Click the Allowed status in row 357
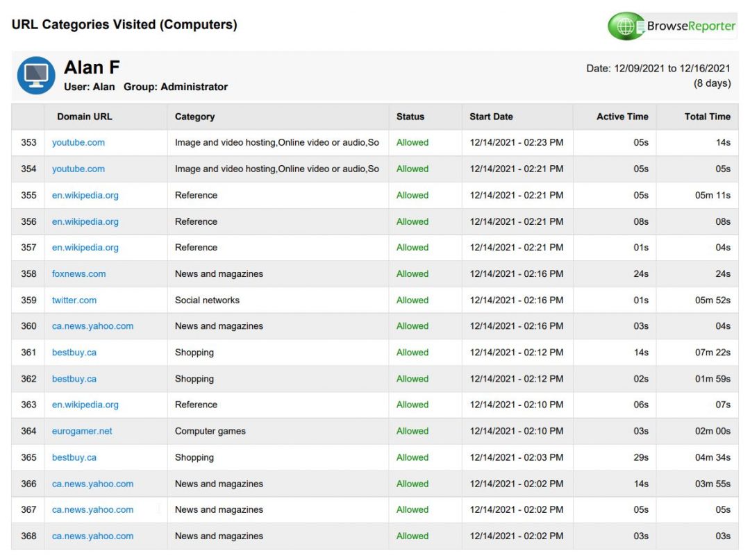The image size is (750, 560). [x=412, y=247]
